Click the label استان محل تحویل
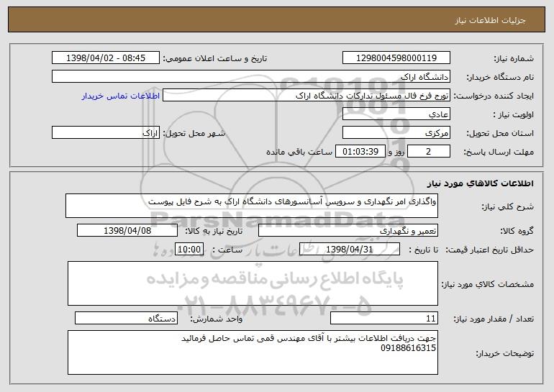The height and width of the screenshot is (392, 554). click(500, 133)
